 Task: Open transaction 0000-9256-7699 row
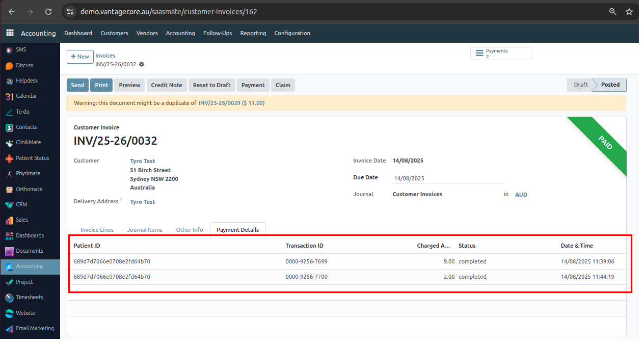(306, 261)
